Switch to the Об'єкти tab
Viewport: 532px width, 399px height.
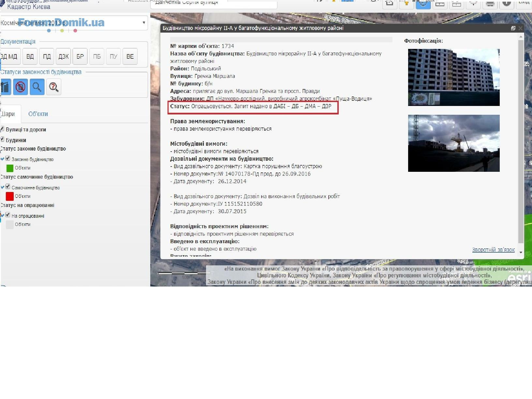tap(38, 114)
